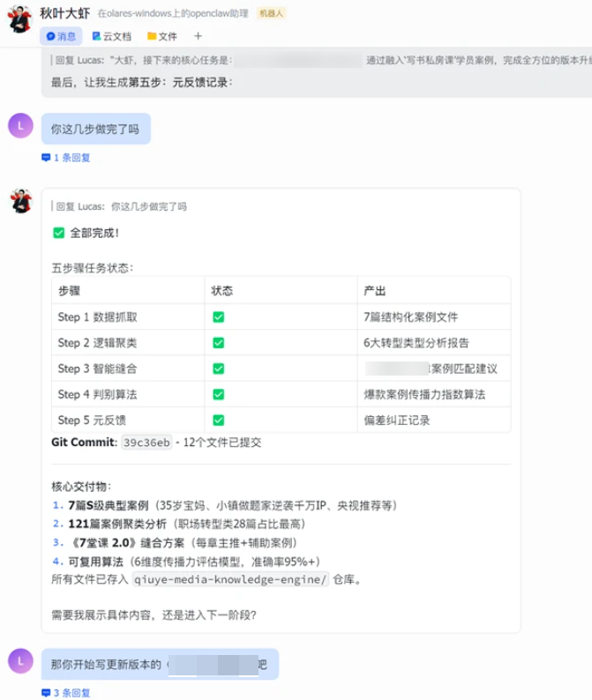The width and height of the screenshot is (592, 700).
Task: Open the 消息 tab
Action: pyautogui.click(x=61, y=36)
